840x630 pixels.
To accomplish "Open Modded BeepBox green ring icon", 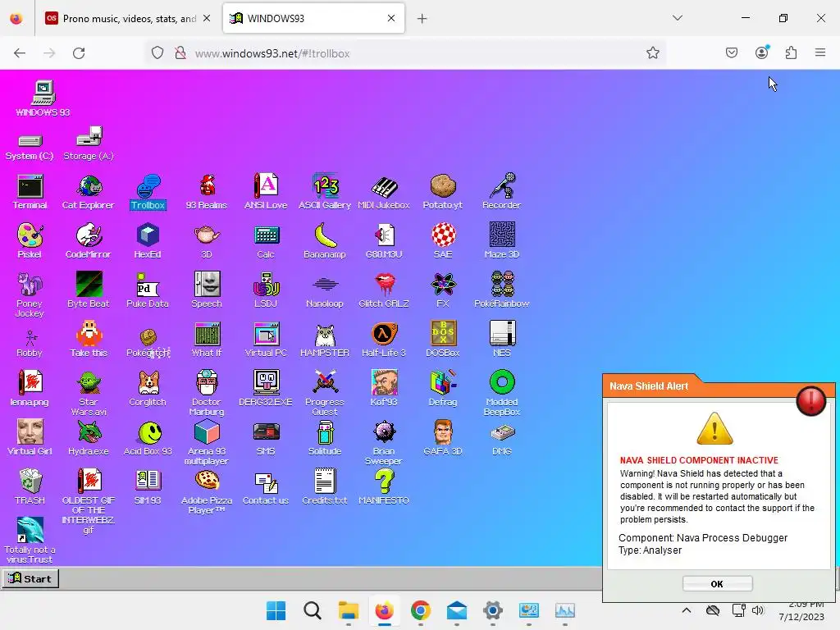I will 502,394.
